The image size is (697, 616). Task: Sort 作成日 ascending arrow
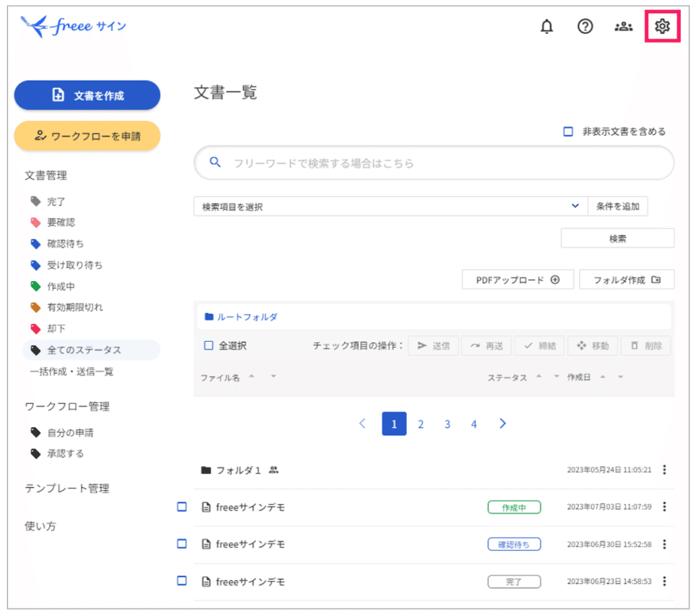coord(603,377)
